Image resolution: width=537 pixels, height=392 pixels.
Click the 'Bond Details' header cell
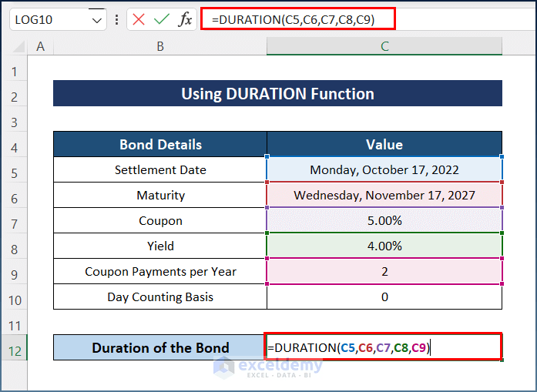160,144
